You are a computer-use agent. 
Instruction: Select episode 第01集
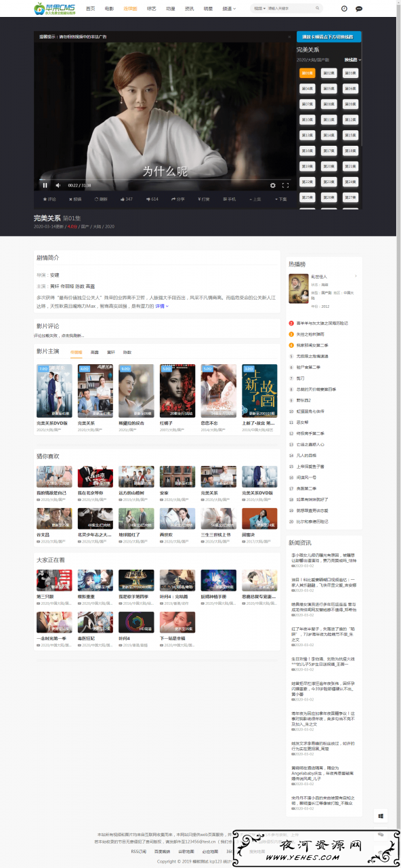pyautogui.click(x=308, y=73)
